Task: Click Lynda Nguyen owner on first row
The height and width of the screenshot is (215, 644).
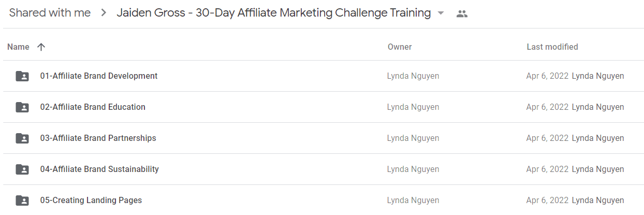Action: (413, 76)
